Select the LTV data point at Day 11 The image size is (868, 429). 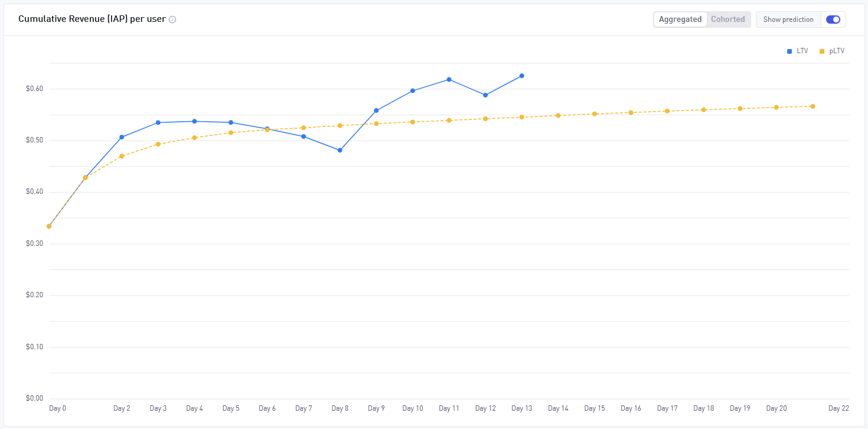pos(449,79)
